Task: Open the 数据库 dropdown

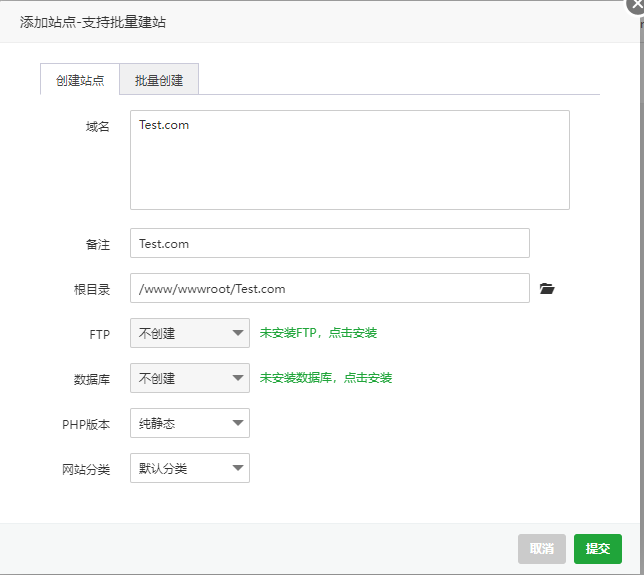Action: [190, 378]
